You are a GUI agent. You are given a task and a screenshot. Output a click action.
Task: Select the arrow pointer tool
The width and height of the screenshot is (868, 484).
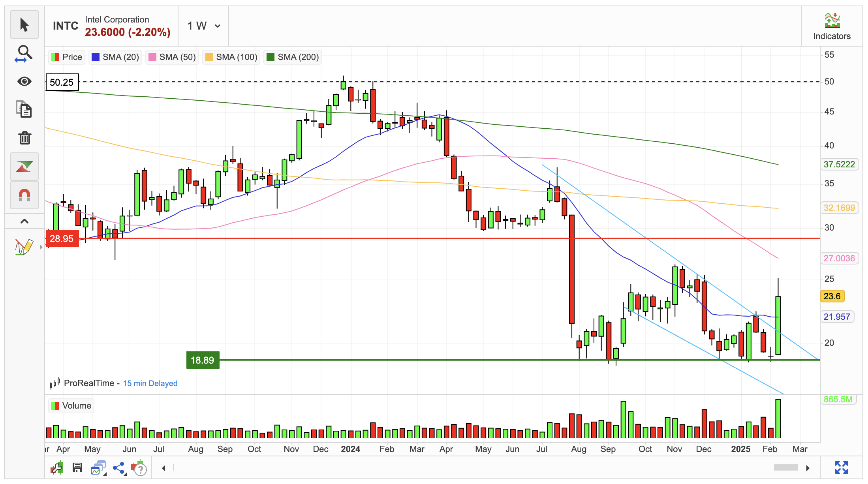[x=24, y=25]
